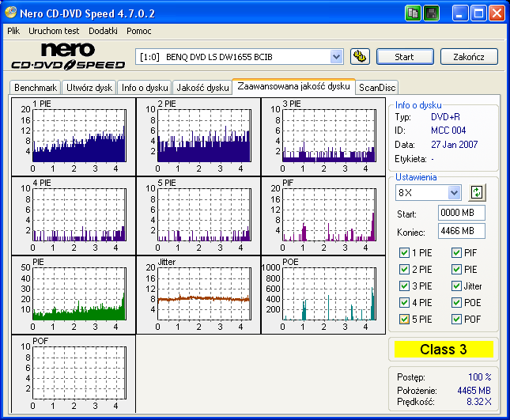
Task: Open the Plik menu
Action: 13,31
